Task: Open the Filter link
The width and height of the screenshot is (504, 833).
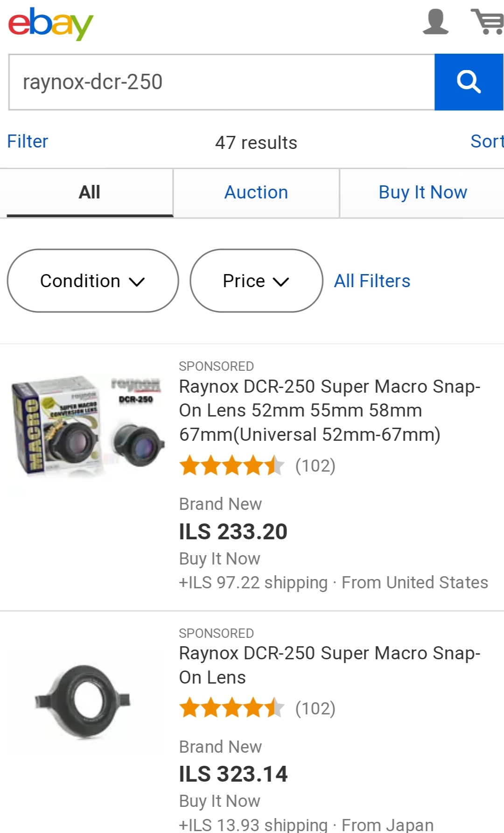Action: coord(28,141)
